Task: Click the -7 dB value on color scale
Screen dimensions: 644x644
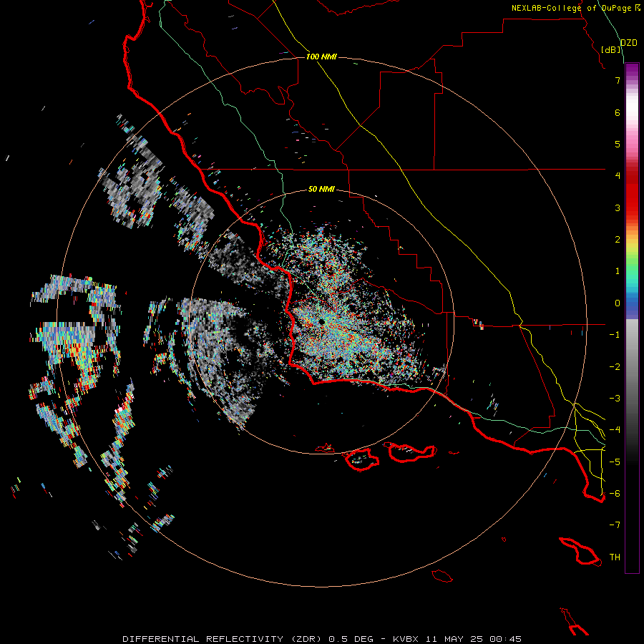Action: click(615, 525)
